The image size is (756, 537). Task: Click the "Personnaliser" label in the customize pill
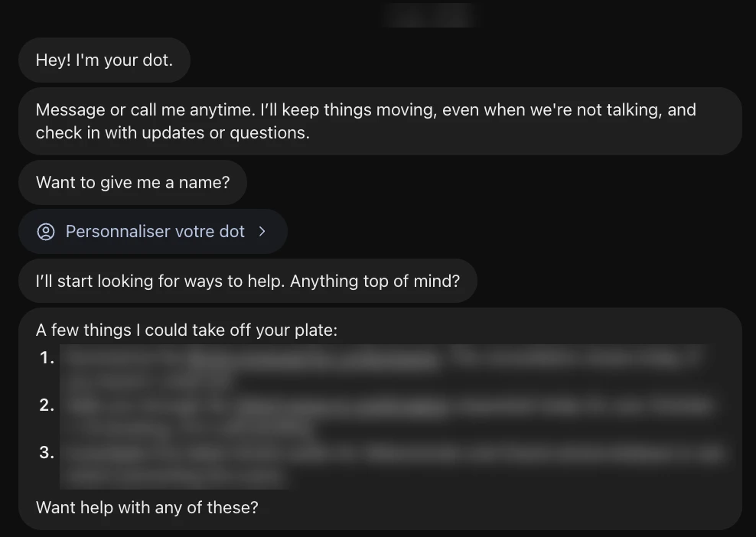pos(118,231)
